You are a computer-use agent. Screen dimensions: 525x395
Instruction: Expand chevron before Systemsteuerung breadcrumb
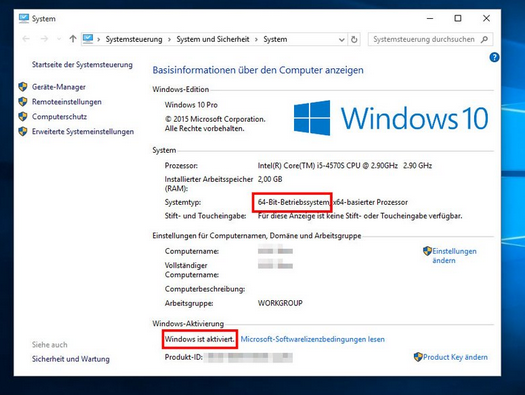(x=99, y=40)
